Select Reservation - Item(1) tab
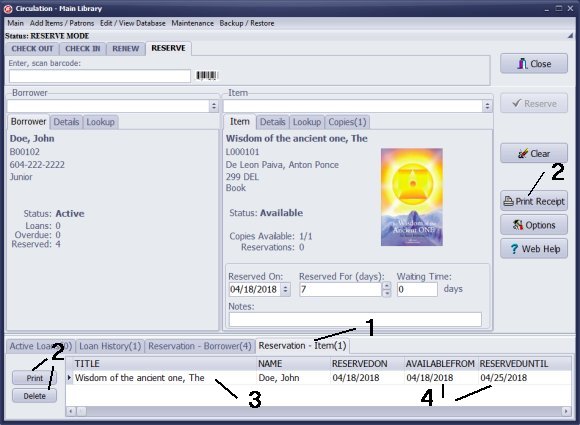 click(303, 345)
